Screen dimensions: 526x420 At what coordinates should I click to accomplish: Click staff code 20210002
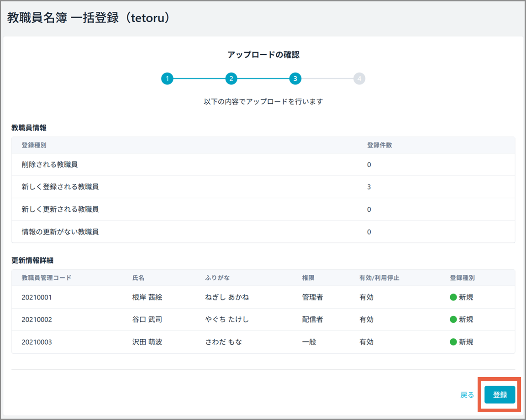pos(37,320)
